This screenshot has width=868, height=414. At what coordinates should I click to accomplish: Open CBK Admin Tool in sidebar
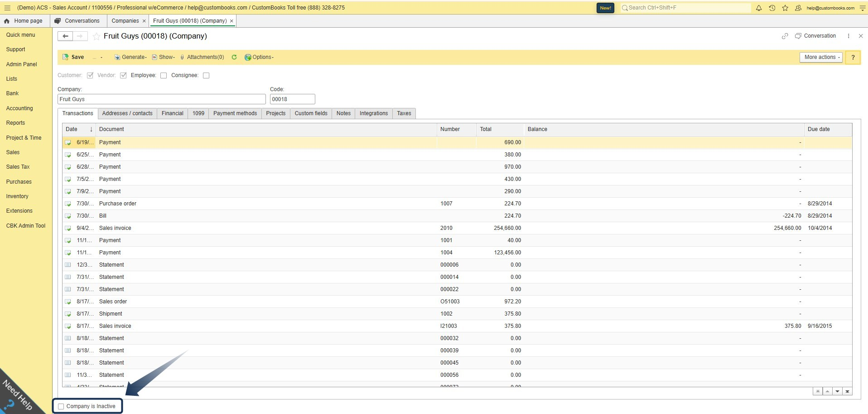pyautogui.click(x=26, y=226)
